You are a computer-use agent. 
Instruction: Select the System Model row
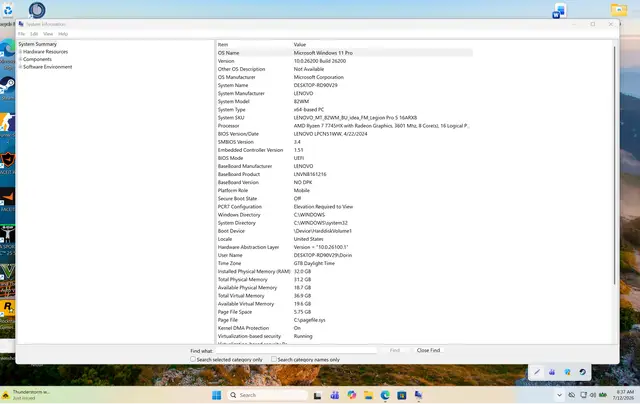pyautogui.click(x=344, y=101)
